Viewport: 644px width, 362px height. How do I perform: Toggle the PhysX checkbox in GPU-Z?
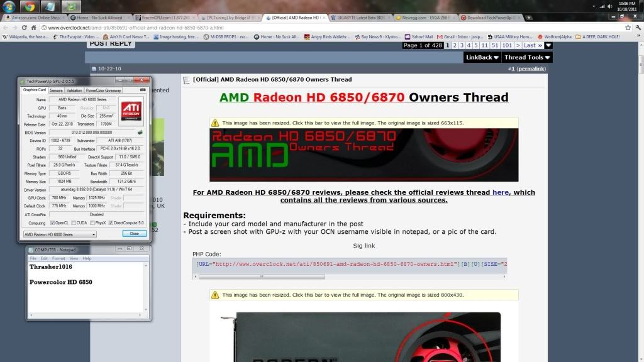92,223
